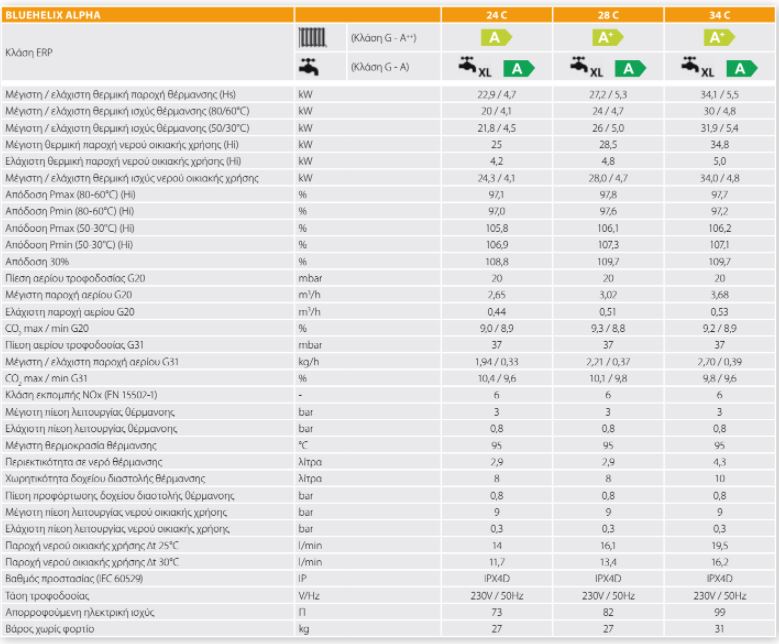779x644 pixels.
Task: Select the value 24,3 / 4,1
Action: (x=496, y=178)
